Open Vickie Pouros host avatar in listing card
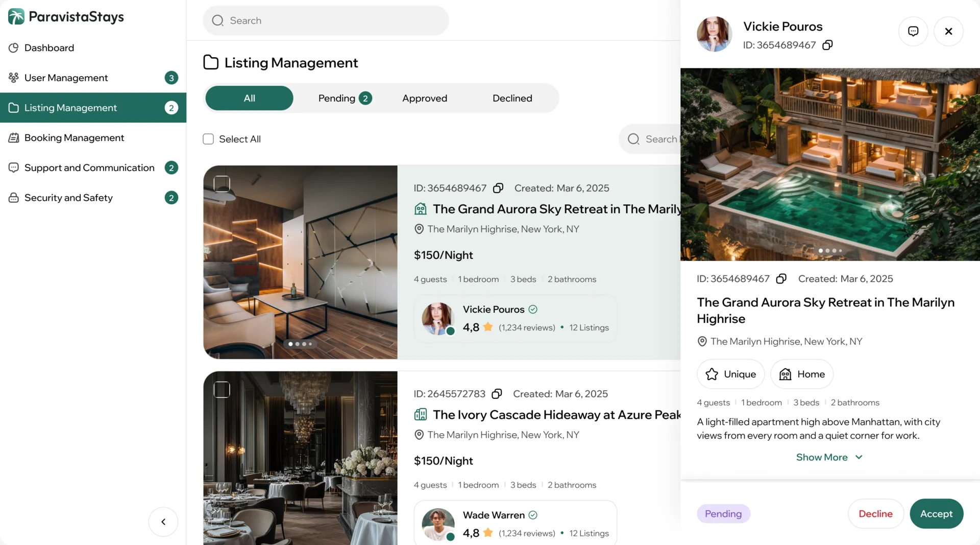 [438, 319]
